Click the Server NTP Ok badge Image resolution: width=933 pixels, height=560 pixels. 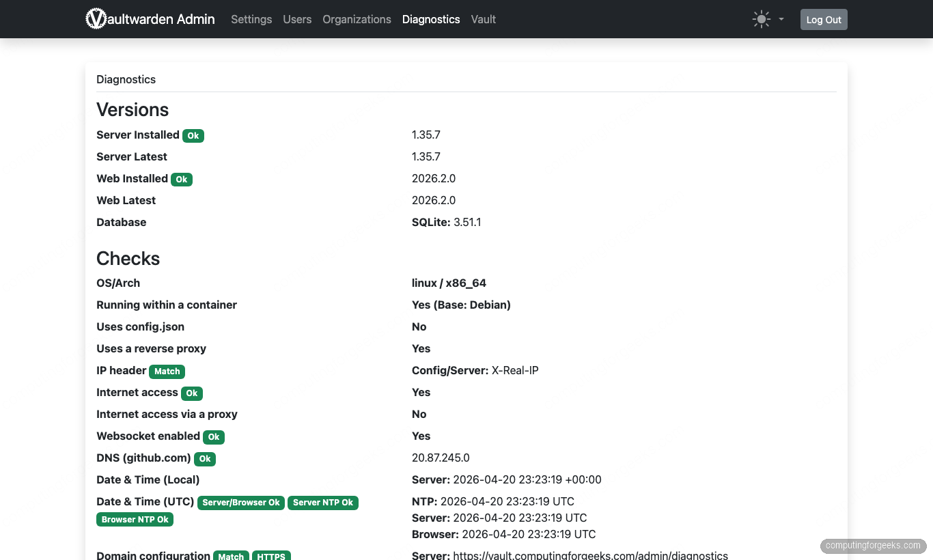323,503
